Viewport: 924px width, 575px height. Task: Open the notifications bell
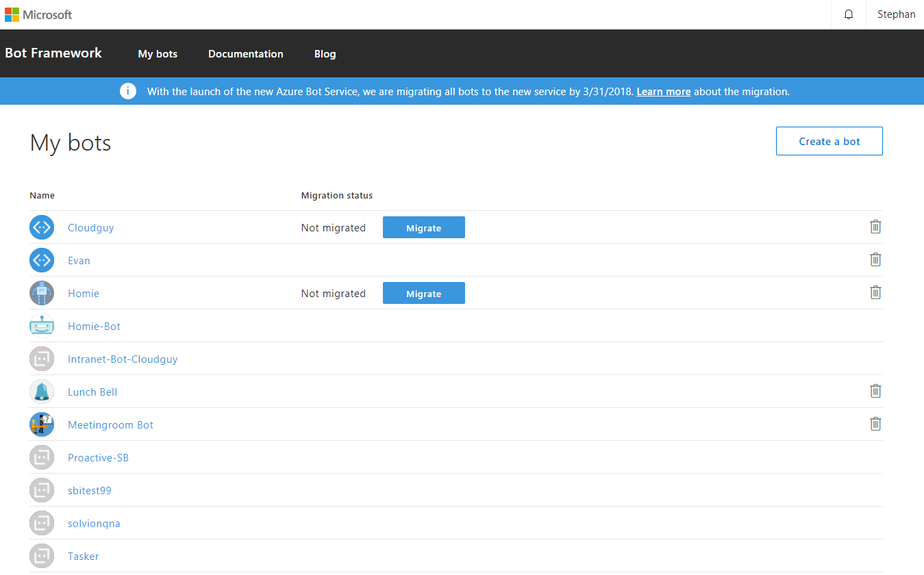pyautogui.click(x=849, y=14)
